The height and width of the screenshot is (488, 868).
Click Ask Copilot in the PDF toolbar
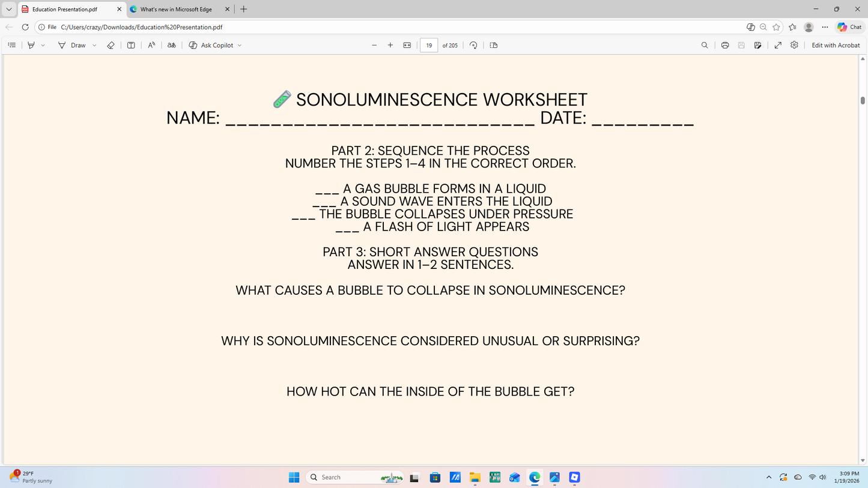[x=211, y=45]
